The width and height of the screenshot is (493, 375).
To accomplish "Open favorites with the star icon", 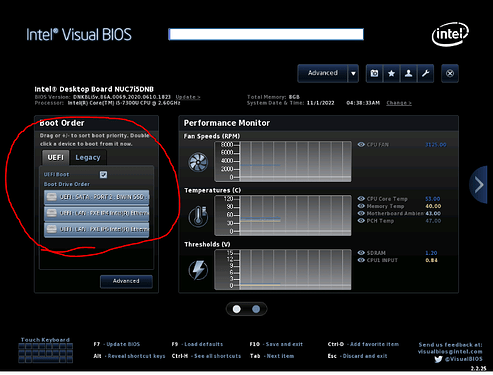I will point(391,73).
